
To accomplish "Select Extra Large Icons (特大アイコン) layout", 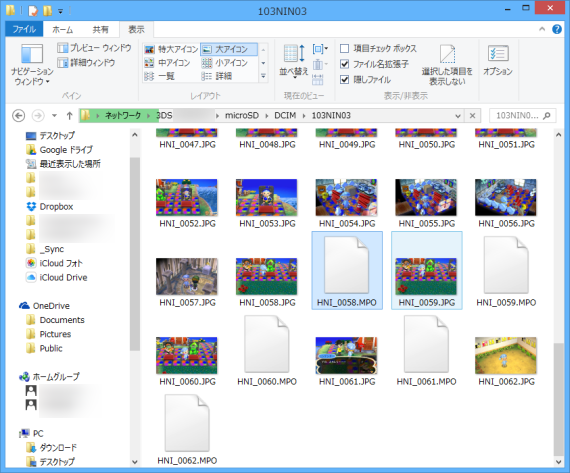I will [171, 49].
